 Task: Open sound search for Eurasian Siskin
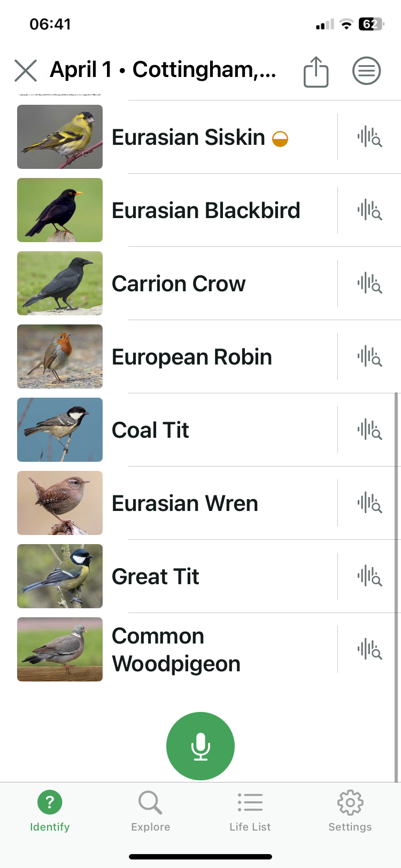369,137
